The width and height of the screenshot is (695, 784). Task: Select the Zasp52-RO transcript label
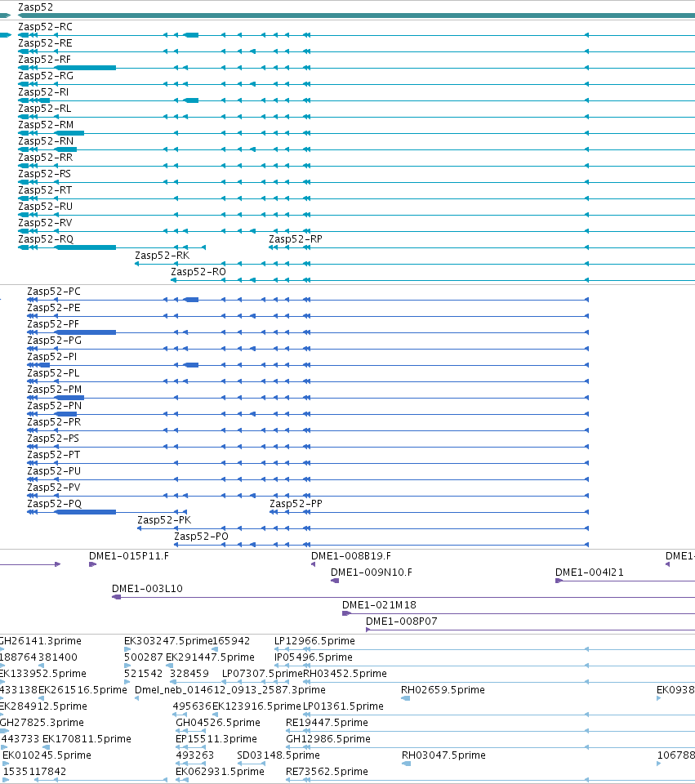pos(198,272)
